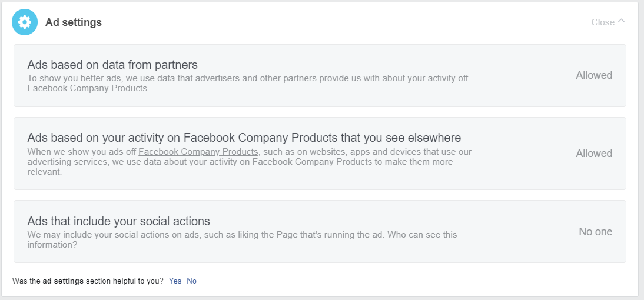Change Allowed setting for partner data ads
This screenshot has width=644, height=300.
click(x=593, y=75)
